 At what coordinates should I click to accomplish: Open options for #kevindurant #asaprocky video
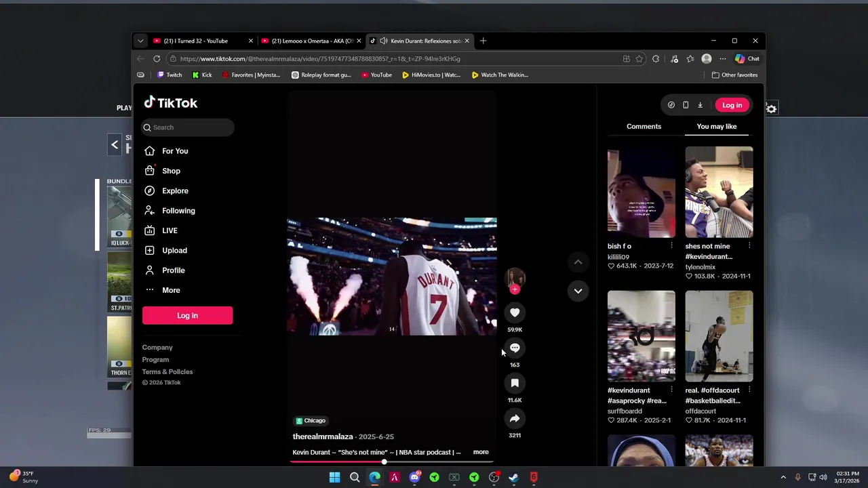(x=671, y=390)
